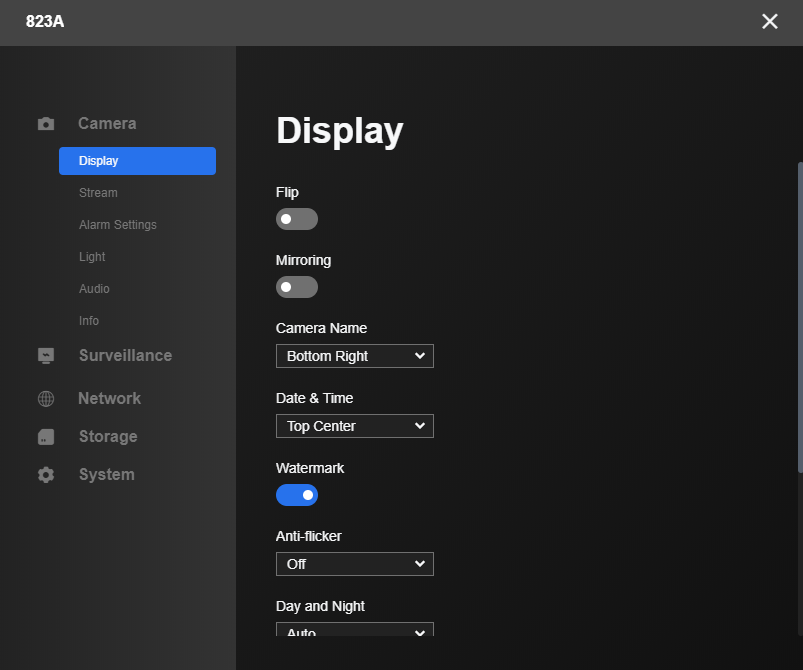803x670 pixels.
Task: Expand the System section
Action: [107, 474]
